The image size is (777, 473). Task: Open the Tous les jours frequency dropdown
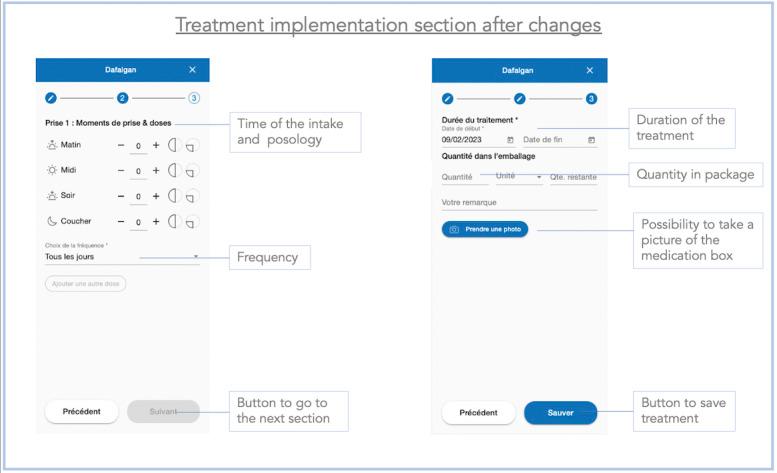pos(122,257)
